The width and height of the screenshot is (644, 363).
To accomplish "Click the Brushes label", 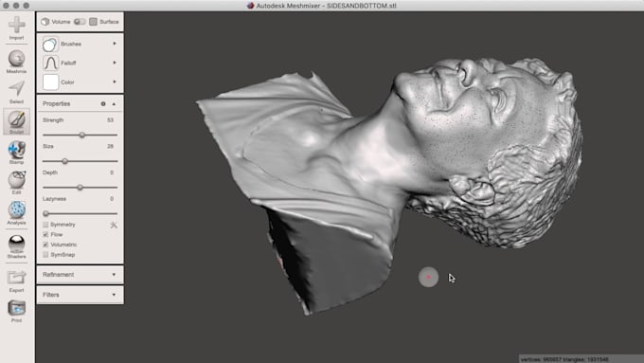I will click(71, 44).
